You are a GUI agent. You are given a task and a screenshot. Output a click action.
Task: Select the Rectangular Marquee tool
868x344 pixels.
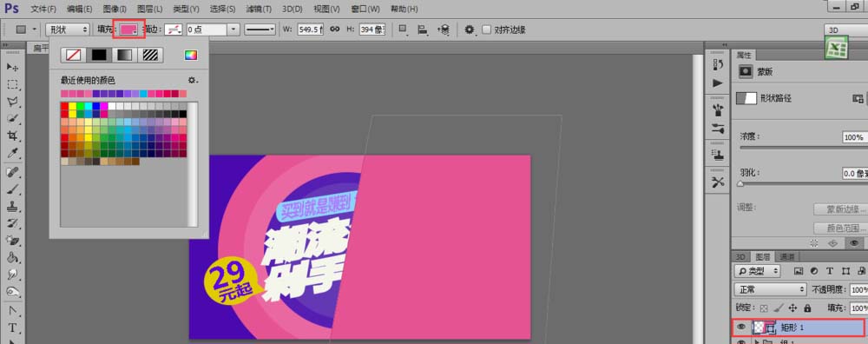(12, 85)
